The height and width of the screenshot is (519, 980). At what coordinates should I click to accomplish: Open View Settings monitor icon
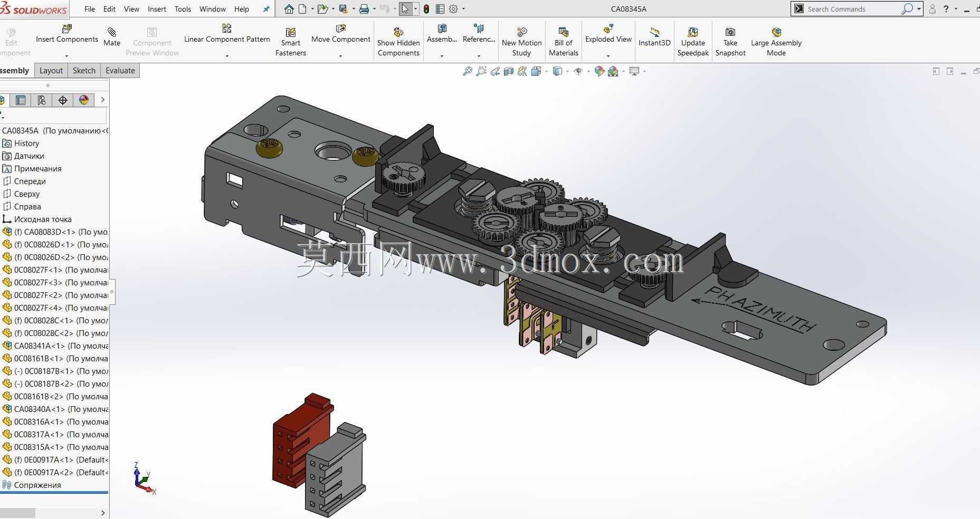[x=634, y=71]
